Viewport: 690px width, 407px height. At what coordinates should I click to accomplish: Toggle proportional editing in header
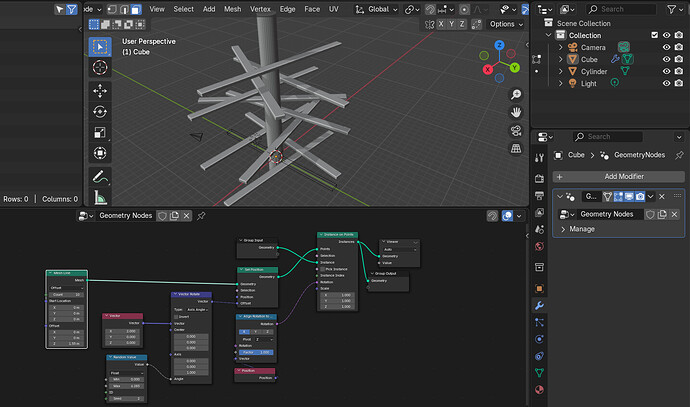pos(464,9)
